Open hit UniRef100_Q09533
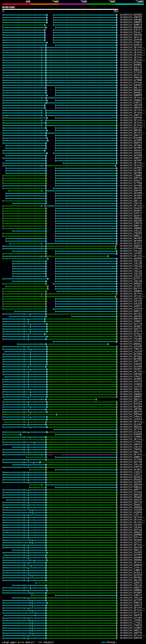Viewport: 146px width, 644px height. [x=131, y=45]
